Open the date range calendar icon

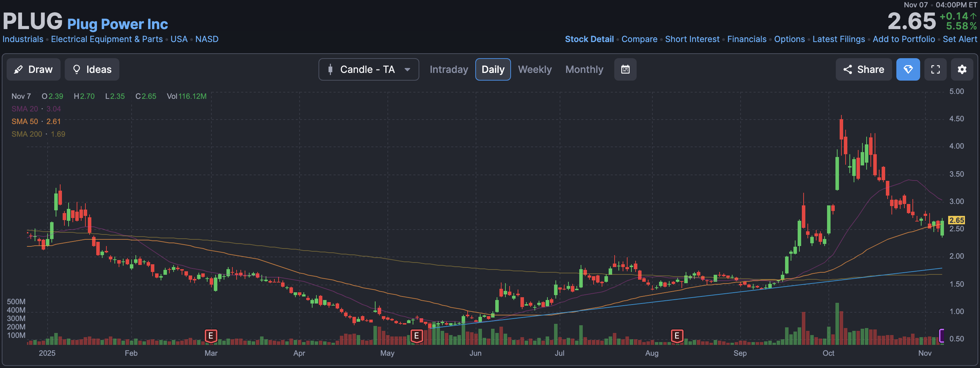pos(625,69)
